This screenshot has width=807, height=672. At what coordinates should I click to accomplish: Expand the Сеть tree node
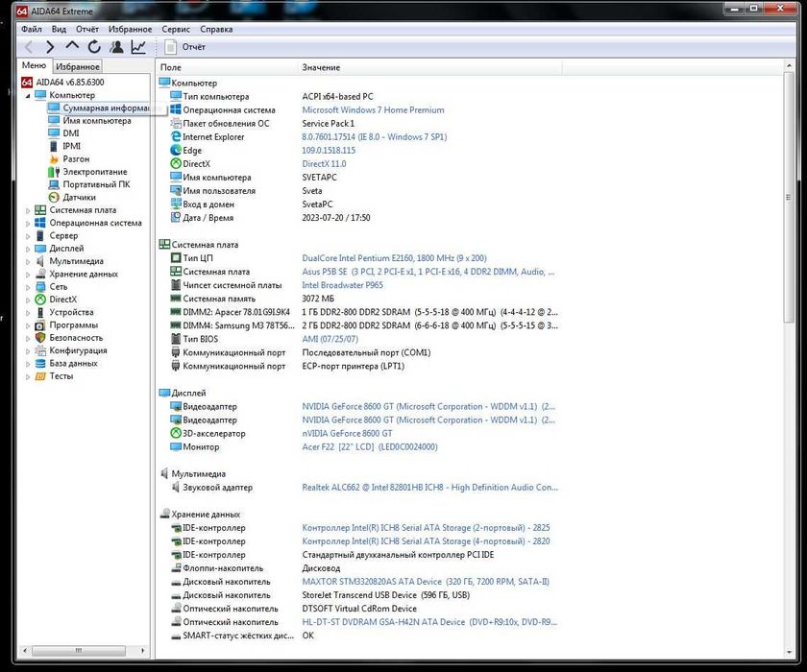tap(28, 287)
